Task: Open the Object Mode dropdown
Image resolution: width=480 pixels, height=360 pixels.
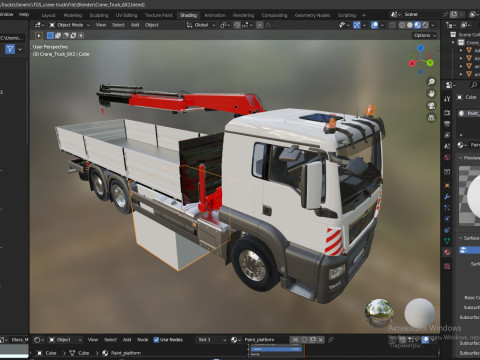Action: [70, 25]
